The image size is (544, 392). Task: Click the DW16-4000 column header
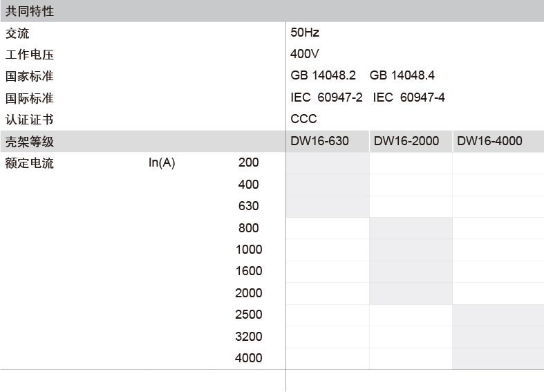[x=489, y=141]
